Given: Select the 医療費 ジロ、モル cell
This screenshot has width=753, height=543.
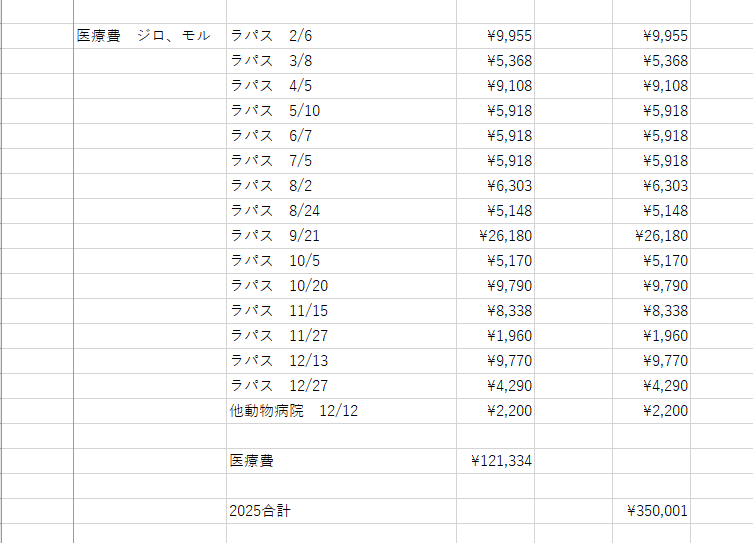Looking at the screenshot, I should (x=150, y=36).
